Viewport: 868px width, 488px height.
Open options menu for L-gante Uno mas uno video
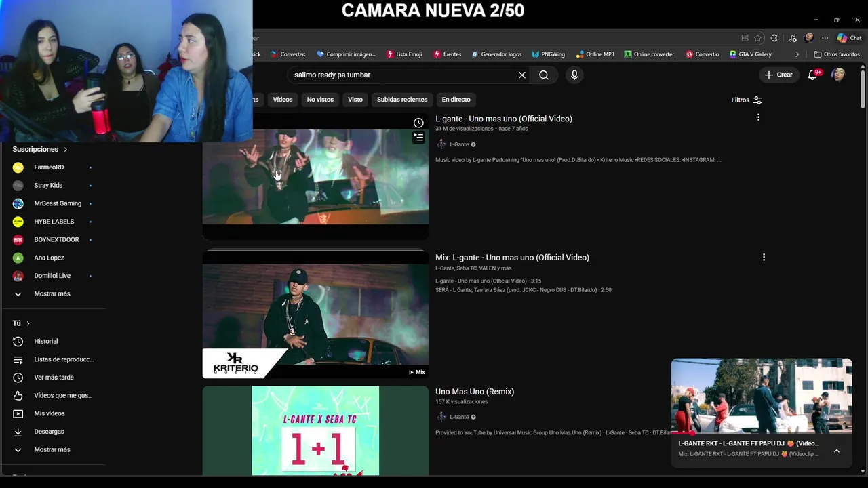758,117
